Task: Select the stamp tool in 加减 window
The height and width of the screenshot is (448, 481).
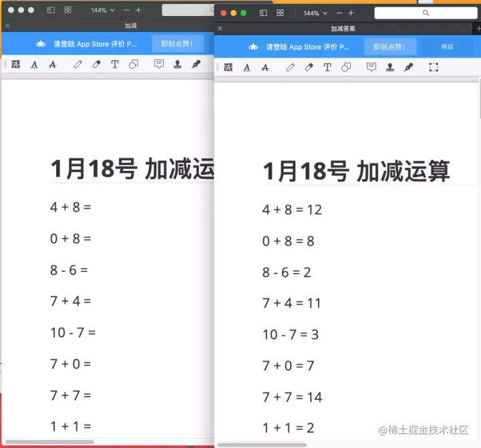Action: coord(177,64)
